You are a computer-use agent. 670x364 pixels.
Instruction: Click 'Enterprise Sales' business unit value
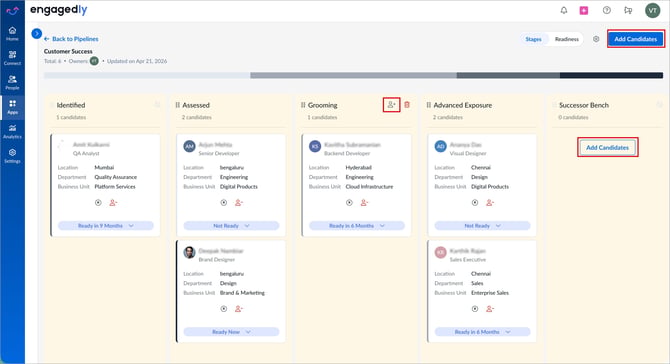[490, 293]
